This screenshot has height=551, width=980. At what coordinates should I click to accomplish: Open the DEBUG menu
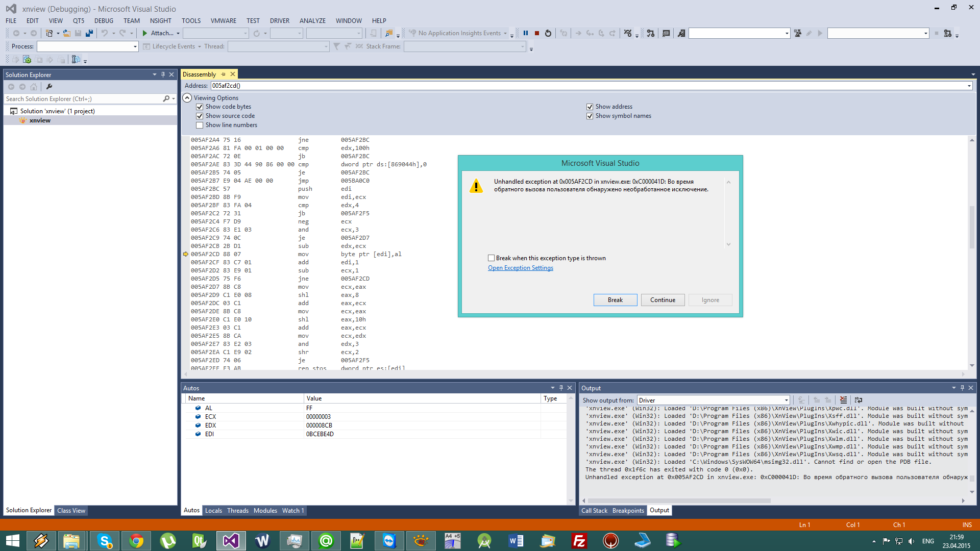[x=104, y=21]
